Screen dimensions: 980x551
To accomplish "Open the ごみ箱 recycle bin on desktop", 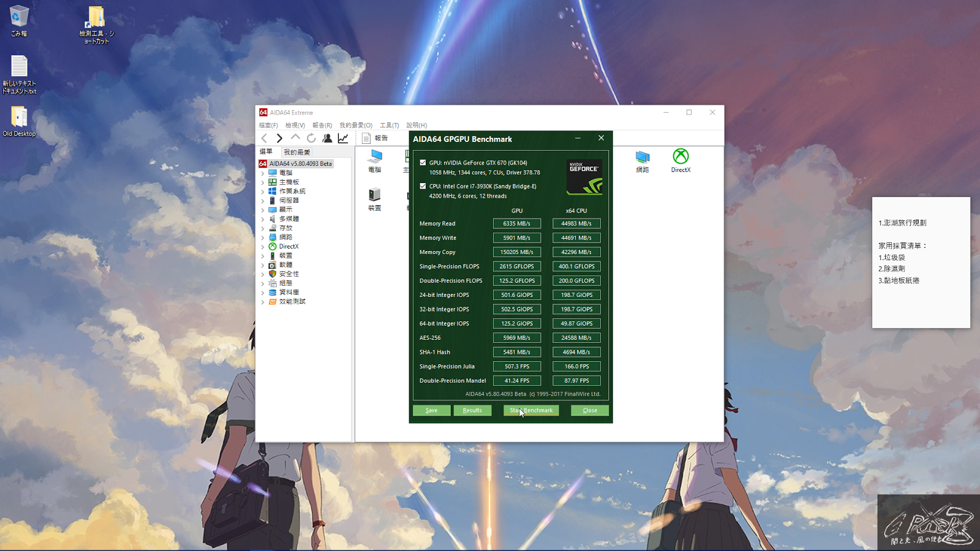I will pyautogui.click(x=19, y=21).
